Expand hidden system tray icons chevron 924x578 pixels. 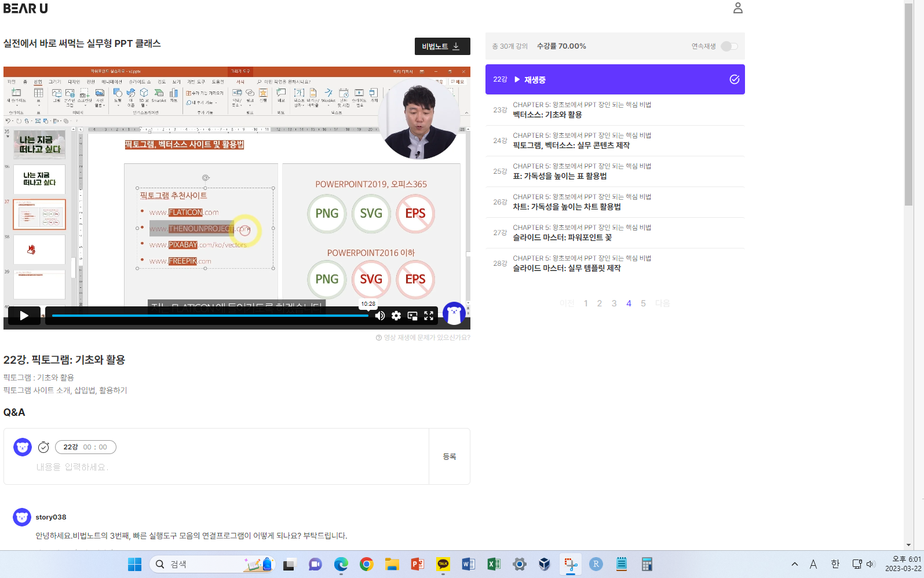click(795, 564)
